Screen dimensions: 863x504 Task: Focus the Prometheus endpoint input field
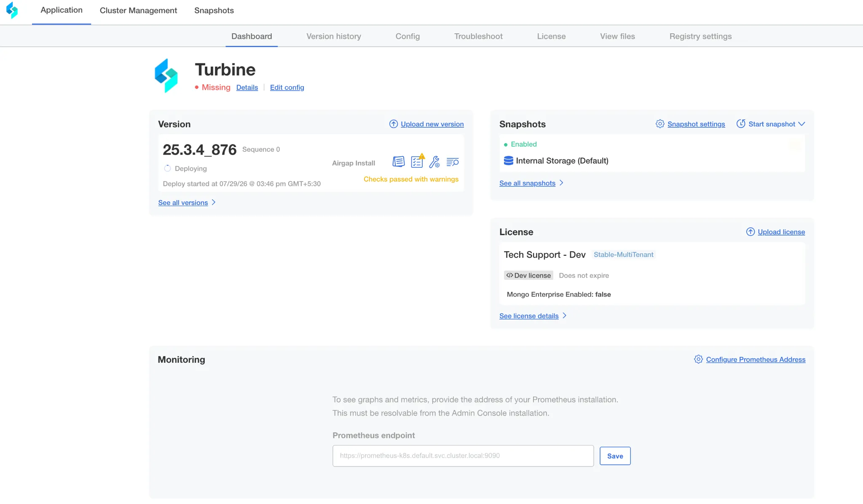pos(463,456)
